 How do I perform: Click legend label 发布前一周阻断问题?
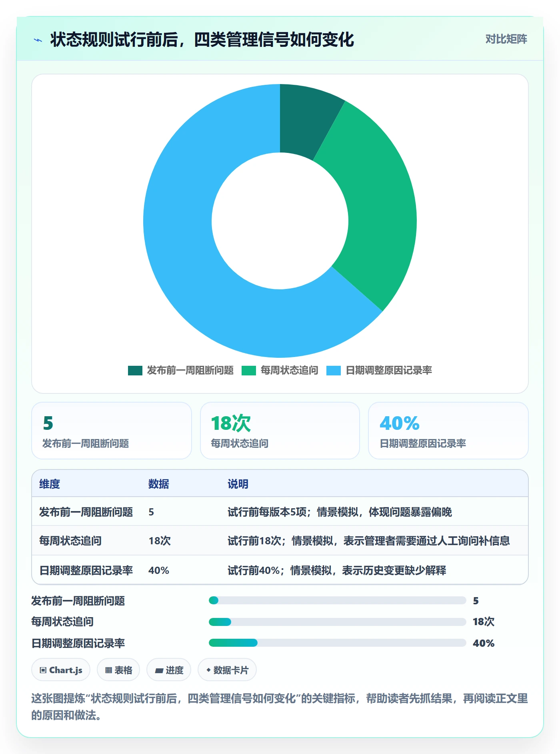pos(190,371)
